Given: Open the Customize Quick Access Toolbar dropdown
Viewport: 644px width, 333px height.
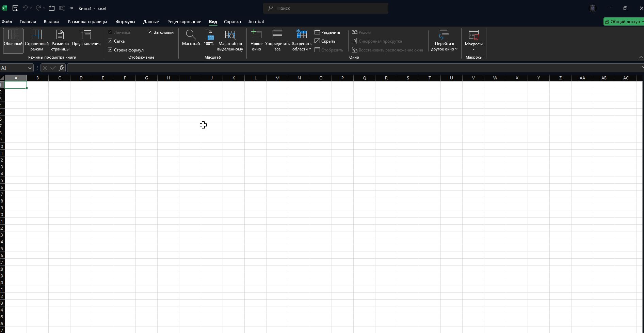Looking at the screenshot, I should coord(71,8).
